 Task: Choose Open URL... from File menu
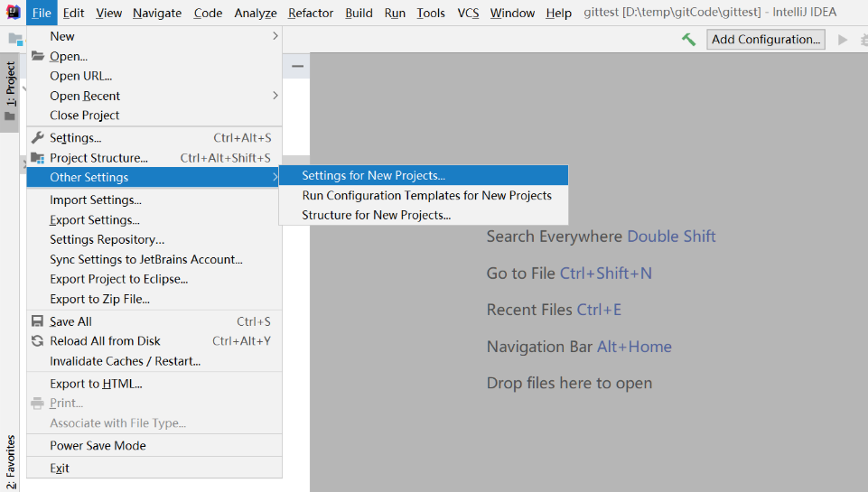154,76
